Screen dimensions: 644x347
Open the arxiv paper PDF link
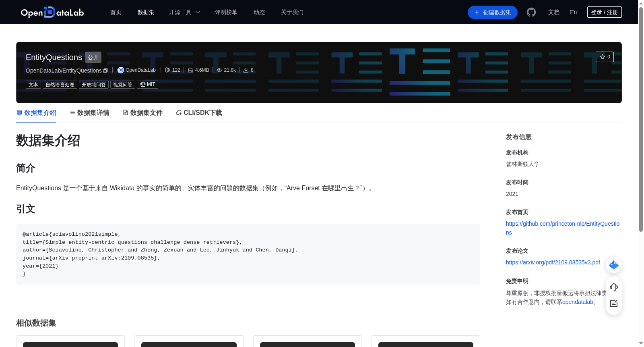coord(553,262)
